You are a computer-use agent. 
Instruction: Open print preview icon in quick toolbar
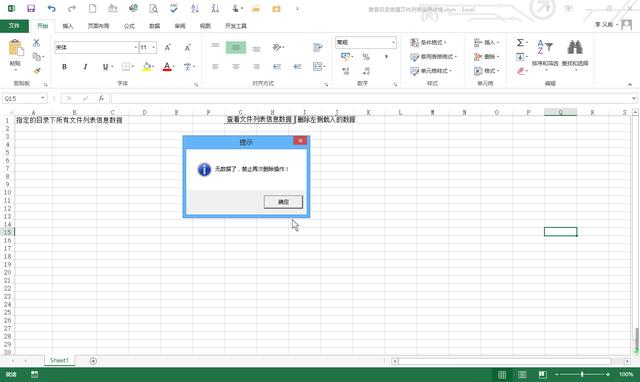click(x=153, y=8)
